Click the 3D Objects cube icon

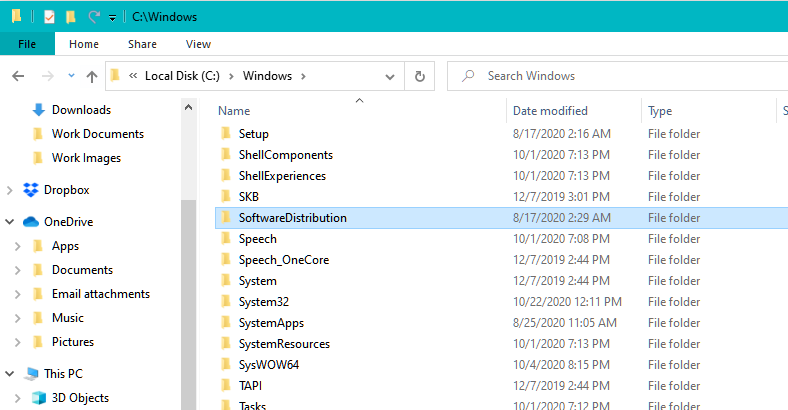coord(39,398)
